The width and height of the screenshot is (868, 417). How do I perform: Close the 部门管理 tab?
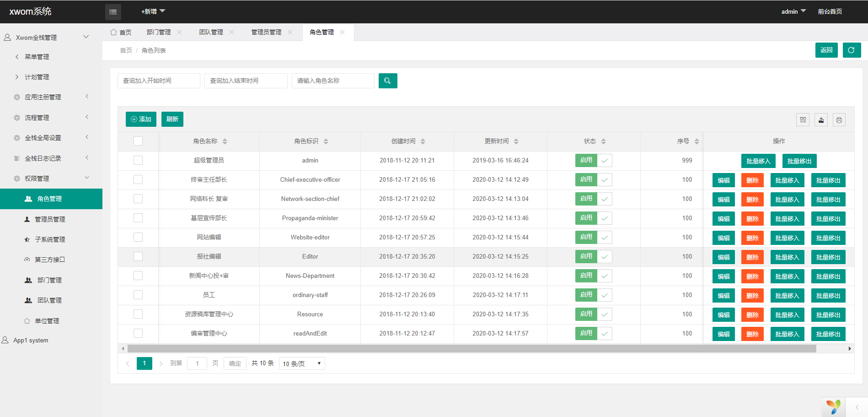179,32
